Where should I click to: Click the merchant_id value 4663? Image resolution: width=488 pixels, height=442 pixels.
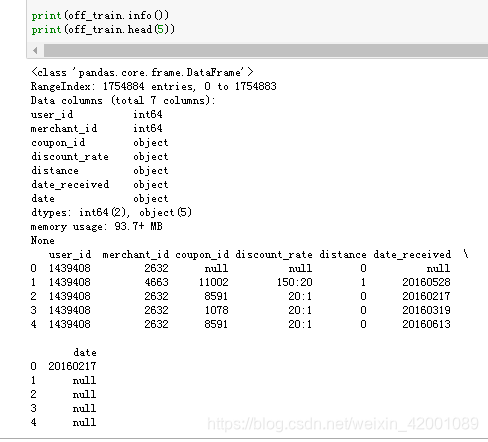pos(156,282)
